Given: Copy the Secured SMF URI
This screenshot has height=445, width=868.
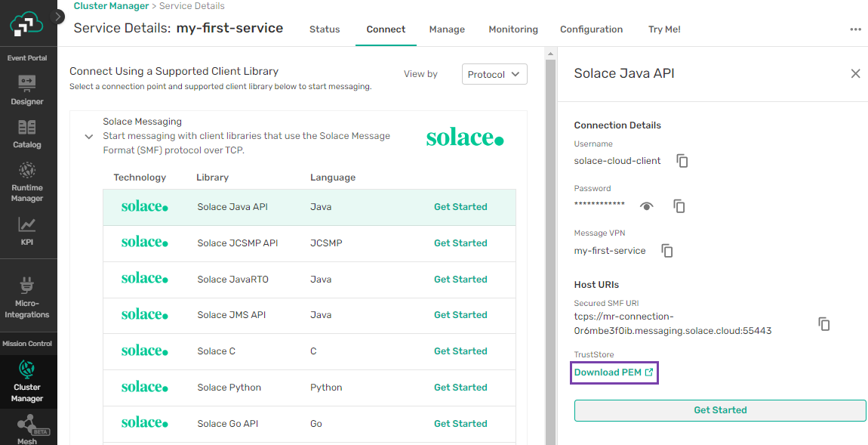Looking at the screenshot, I should click(824, 324).
